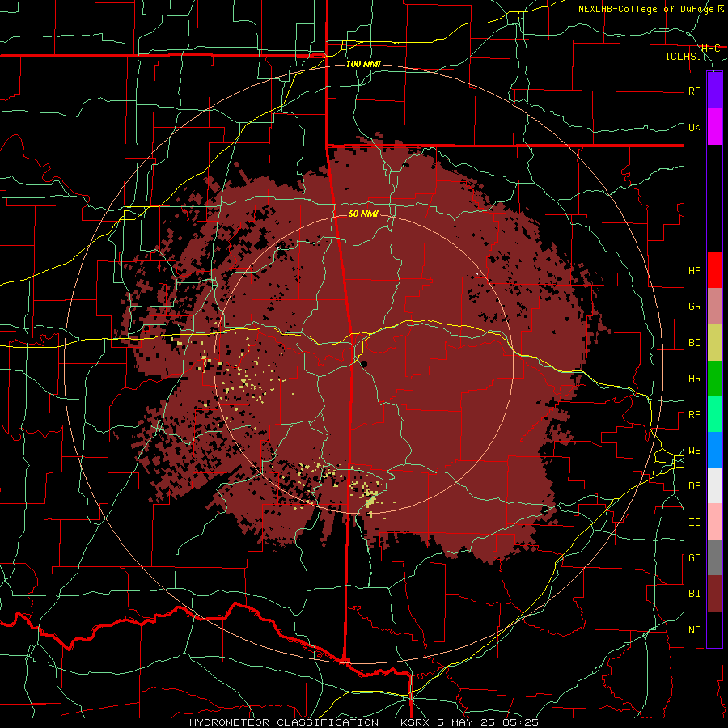
Task: Click the DS legend label
Action: click(695, 486)
